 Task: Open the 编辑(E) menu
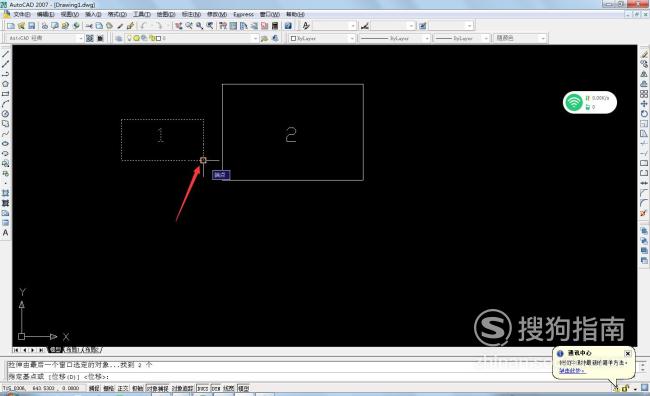(x=46, y=15)
